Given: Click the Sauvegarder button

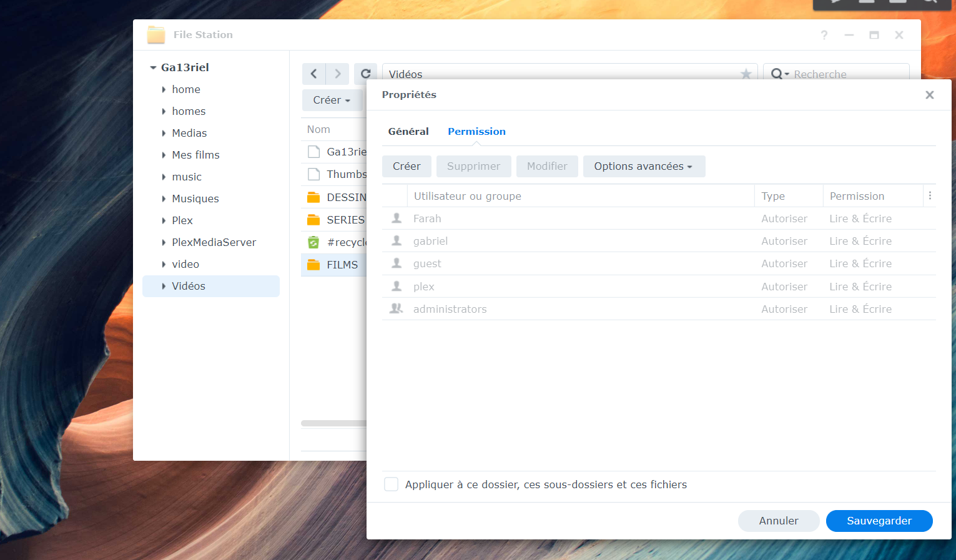Looking at the screenshot, I should coord(879,521).
